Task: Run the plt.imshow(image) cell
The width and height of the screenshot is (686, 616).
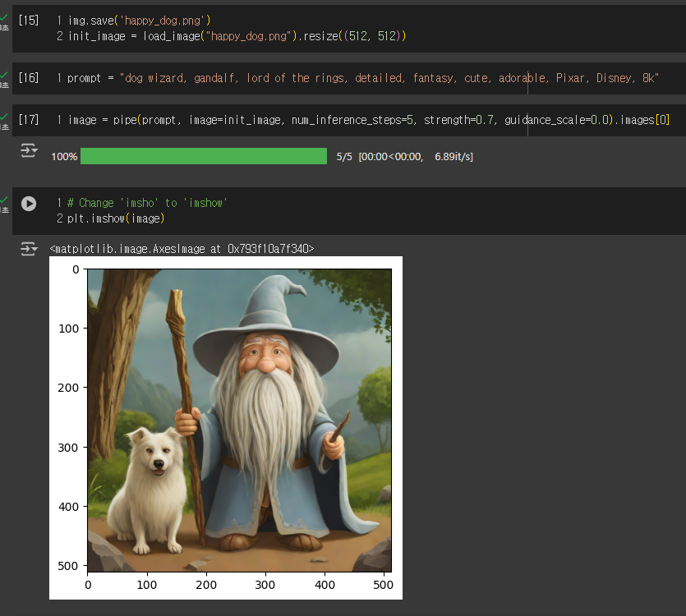Action: [x=29, y=204]
